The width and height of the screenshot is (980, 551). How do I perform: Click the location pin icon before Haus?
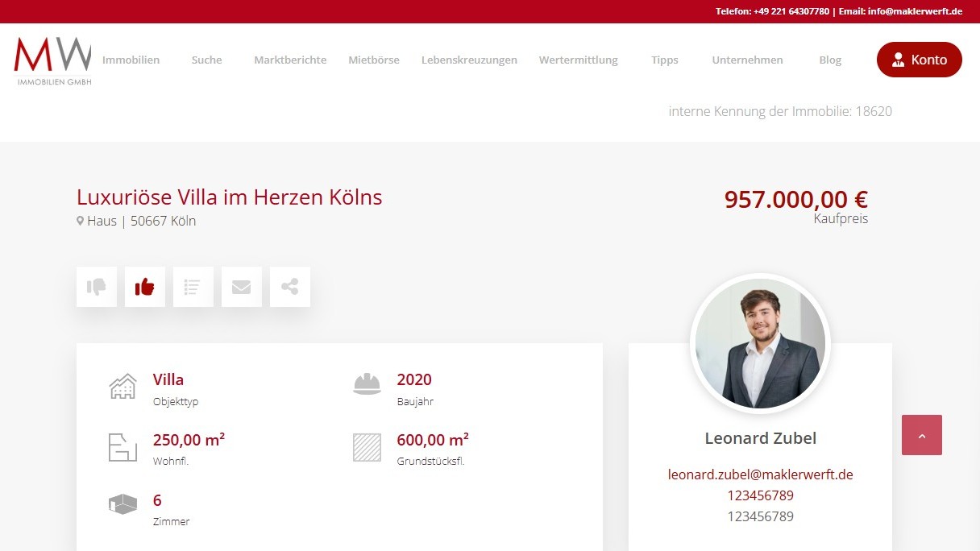pos(80,221)
